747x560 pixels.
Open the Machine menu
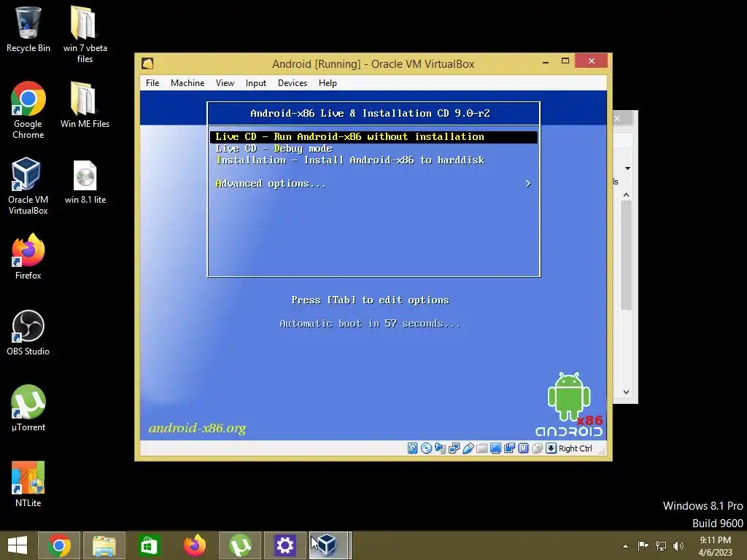187,83
